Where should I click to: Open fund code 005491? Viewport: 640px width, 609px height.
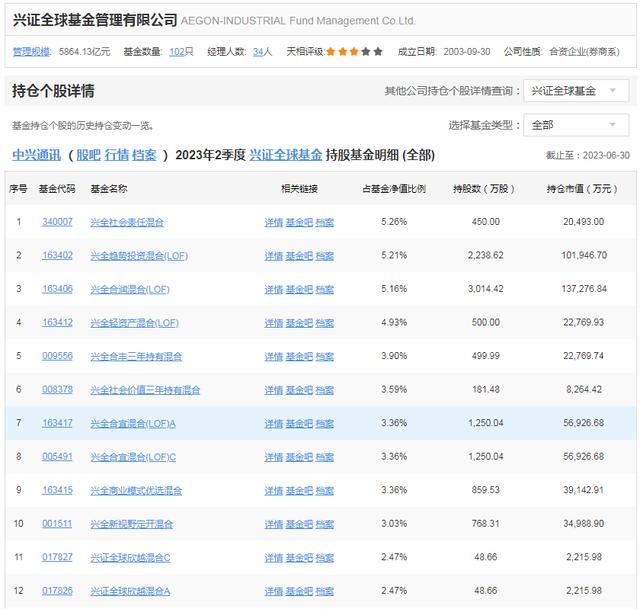pos(57,456)
